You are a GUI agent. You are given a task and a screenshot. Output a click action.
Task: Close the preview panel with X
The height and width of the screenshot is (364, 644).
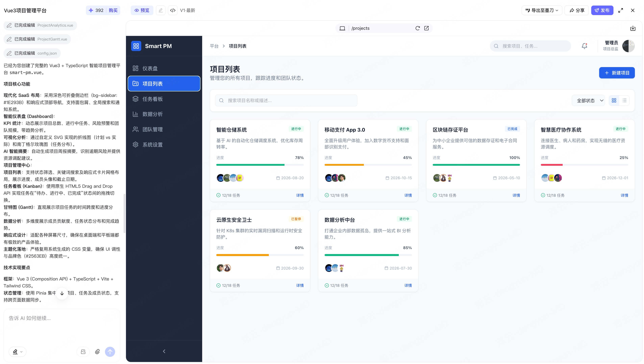coord(632,10)
